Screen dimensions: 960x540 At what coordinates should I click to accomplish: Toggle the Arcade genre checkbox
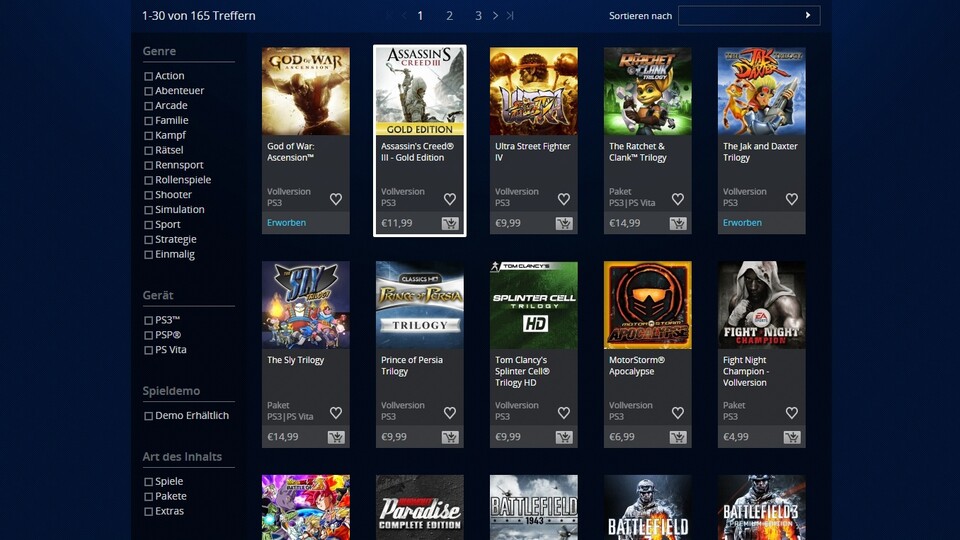click(x=148, y=106)
